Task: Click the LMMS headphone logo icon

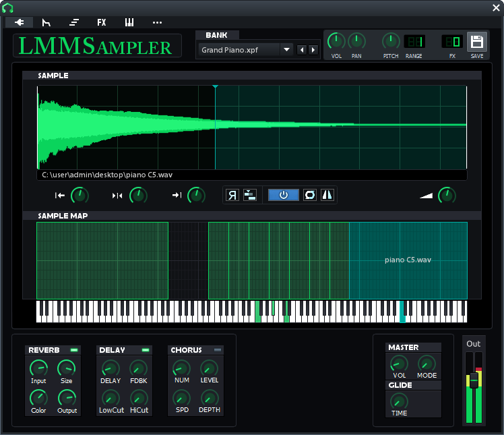Action: tap(7, 7)
